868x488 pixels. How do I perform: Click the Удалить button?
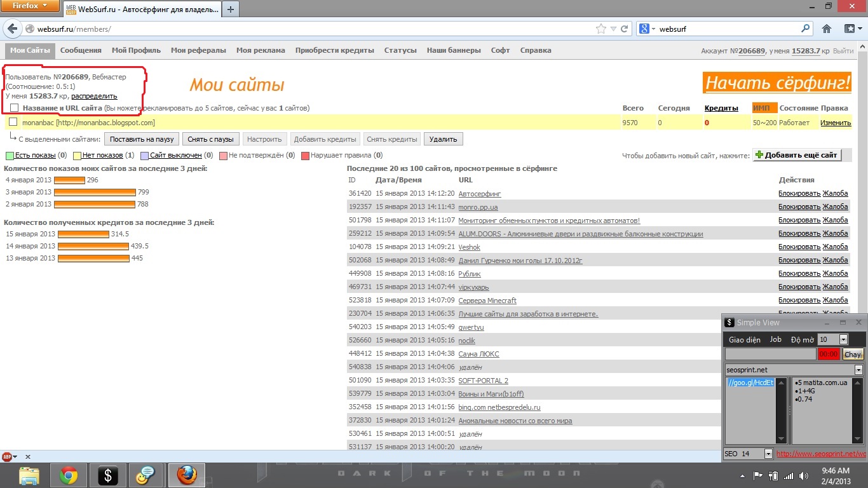(x=444, y=139)
